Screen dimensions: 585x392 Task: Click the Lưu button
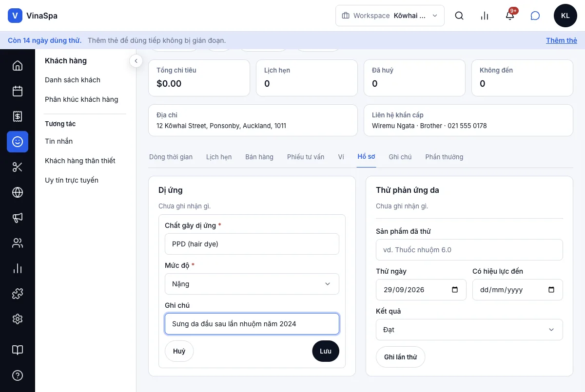326,351
